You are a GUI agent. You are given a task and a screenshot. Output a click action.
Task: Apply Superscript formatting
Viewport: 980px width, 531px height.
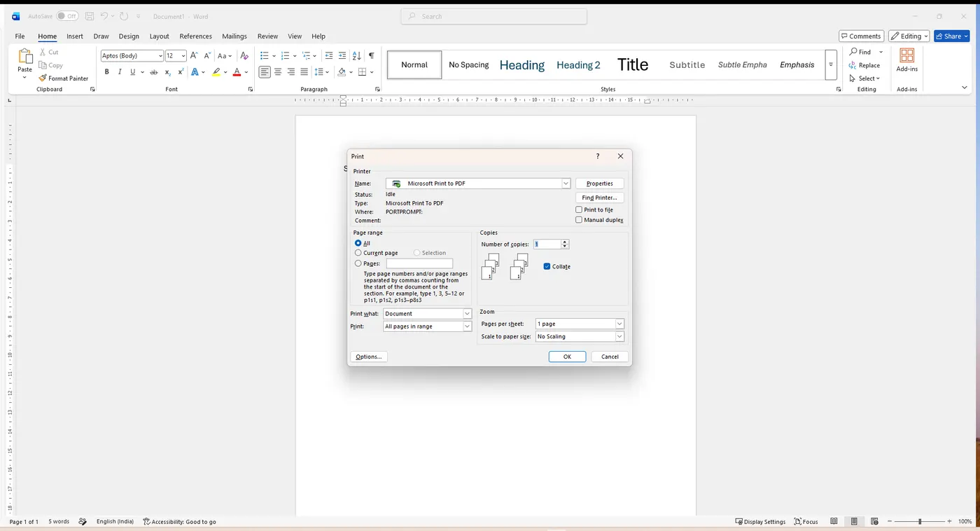tap(181, 72)
